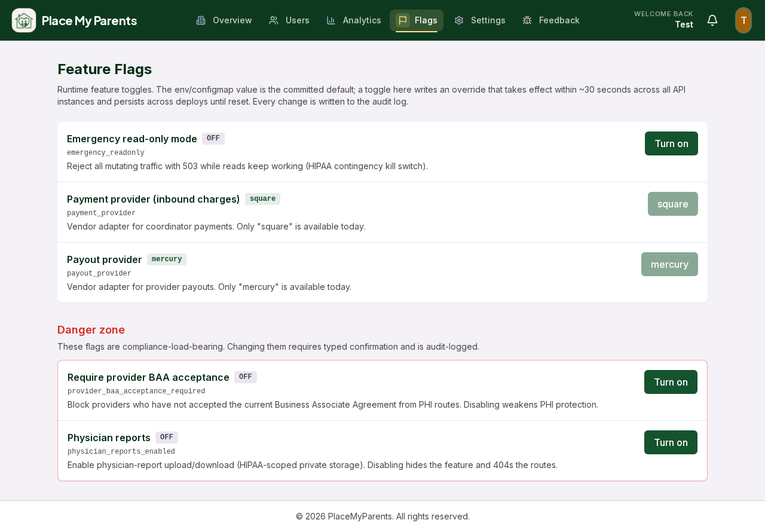Click the Place My Parents brand name
This screenshot has height=532, width=765.
click(90, 20)
